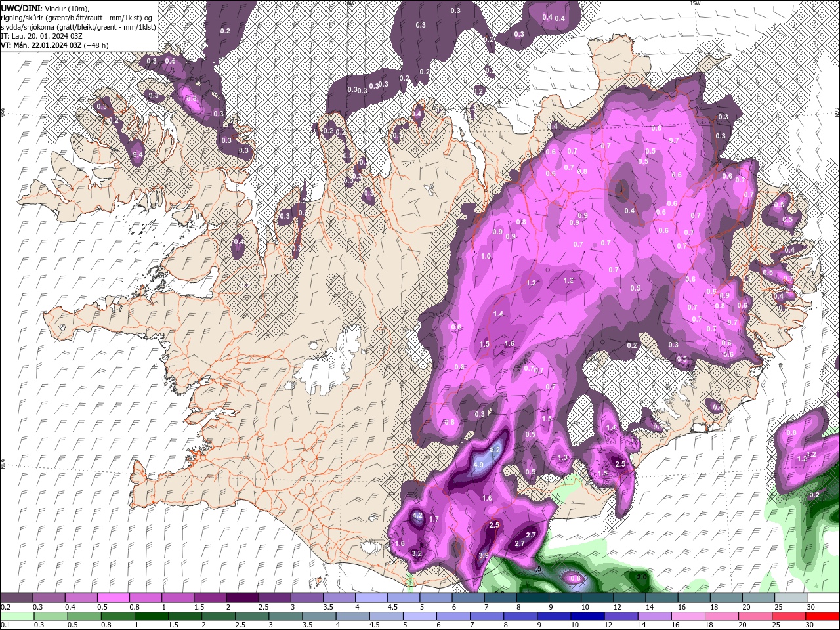
Task: Click the 4.9 snowfall maximum label
Action: [478, 465]
